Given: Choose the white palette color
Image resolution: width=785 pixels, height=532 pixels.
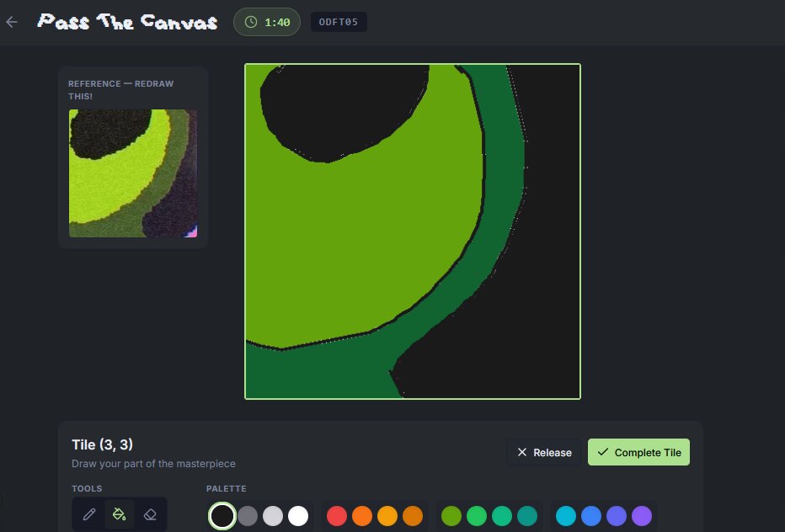Looking at the screenshot, I should (x=298, y=515).
